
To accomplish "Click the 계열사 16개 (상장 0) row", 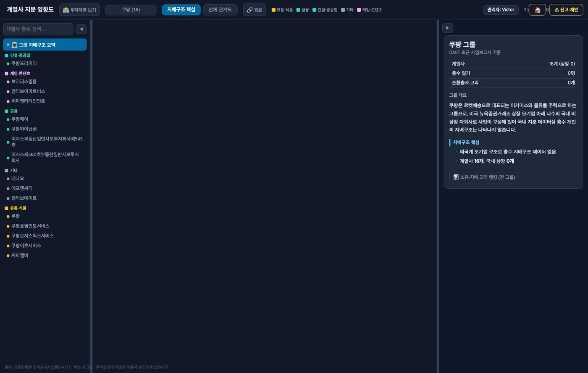I will [x=513, y=64].
